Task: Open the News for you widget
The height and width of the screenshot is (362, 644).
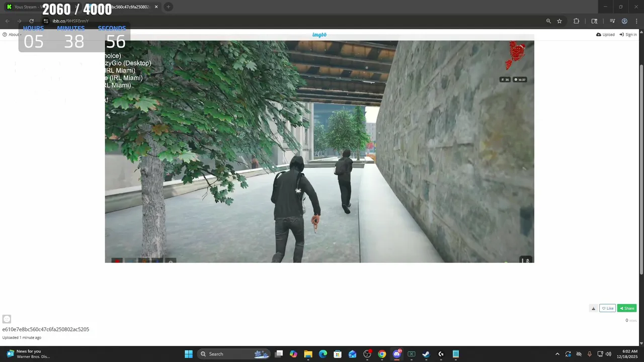Action: [28, 354]
